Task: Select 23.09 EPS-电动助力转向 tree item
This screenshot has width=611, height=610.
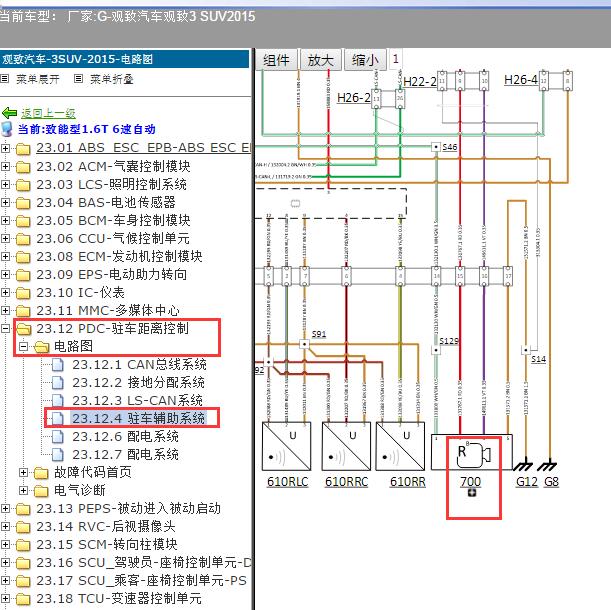Action: pyautogui.click(x=111, y=274)
